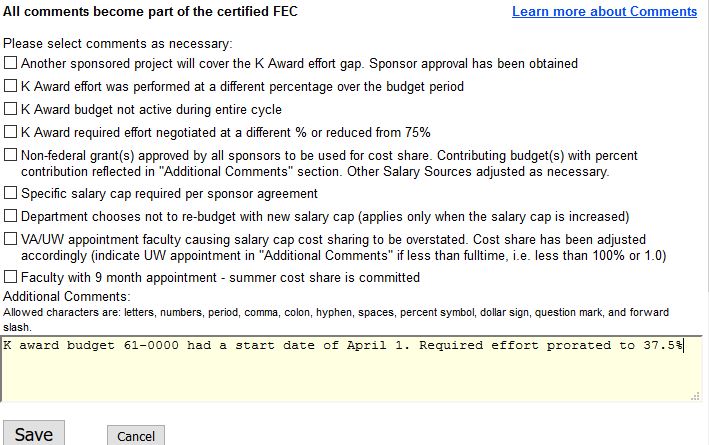The image size is (709, 445).
Task: Tick 'K Award budget not active' checkbox
Action: [10, 109]
